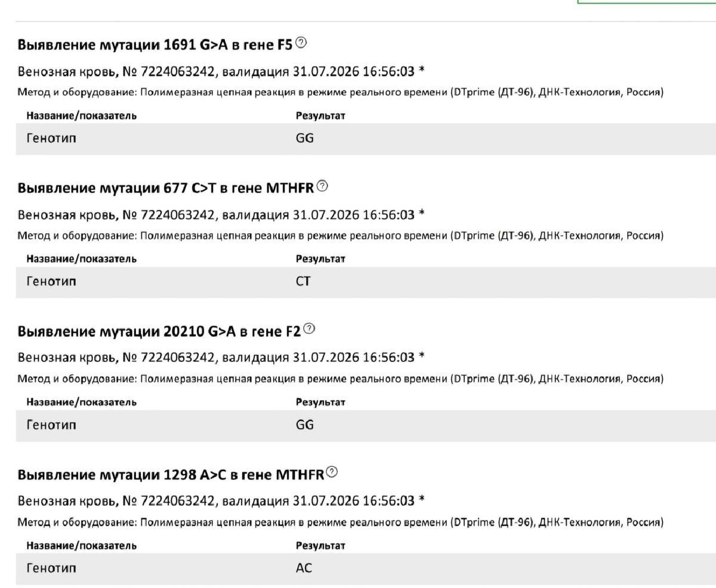Select heading for 1691 G>A mutation in F5
The width and height of the screenshot is (716, 588).
[156, 45]
